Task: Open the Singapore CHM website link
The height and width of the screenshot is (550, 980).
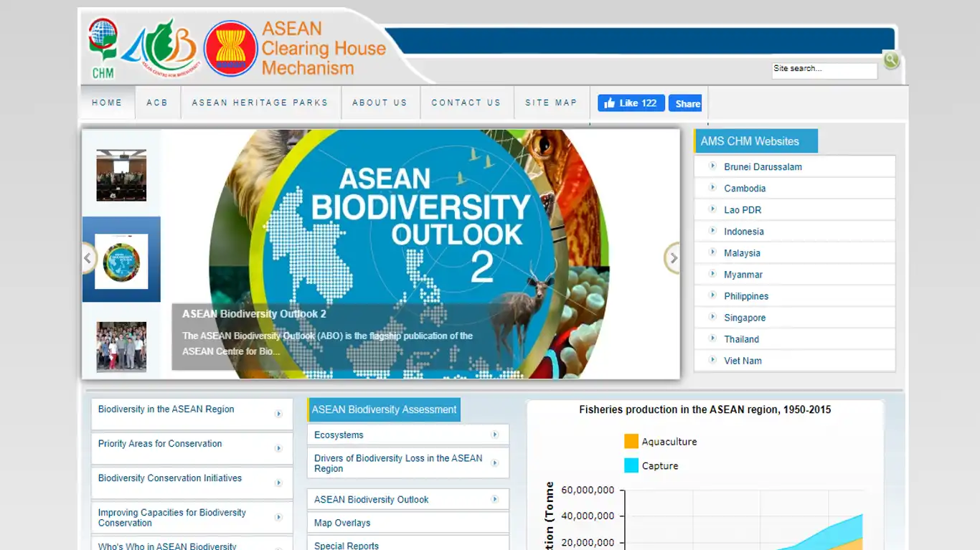Action: (745, 318)
